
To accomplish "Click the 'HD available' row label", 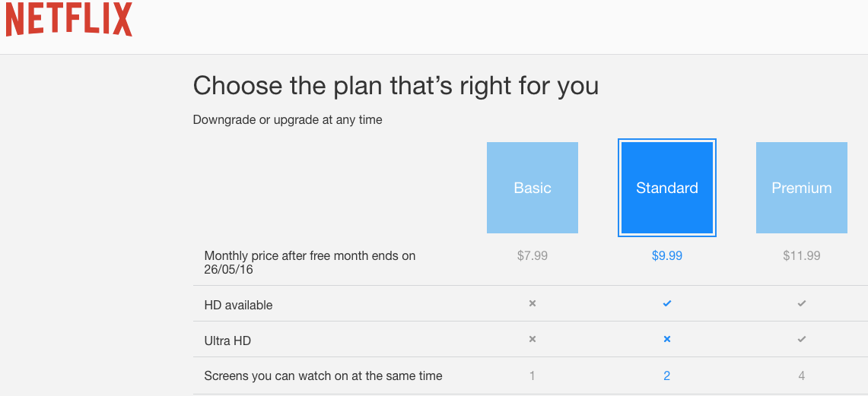I will pyautogui.click(x=238, y=305).
